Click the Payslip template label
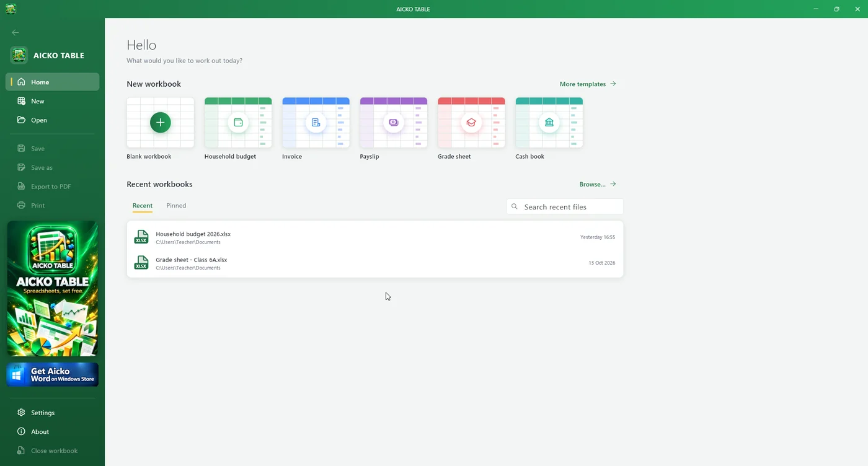The image size is (868, 466). (370, 157)
